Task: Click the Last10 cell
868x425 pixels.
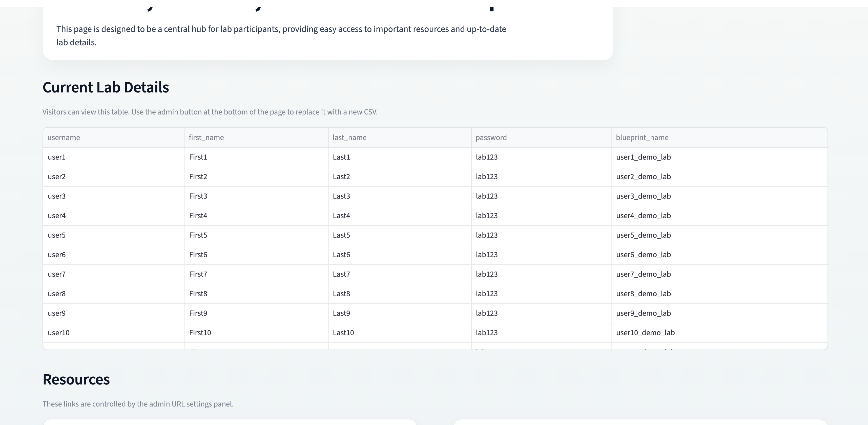Action: (400, 333)
